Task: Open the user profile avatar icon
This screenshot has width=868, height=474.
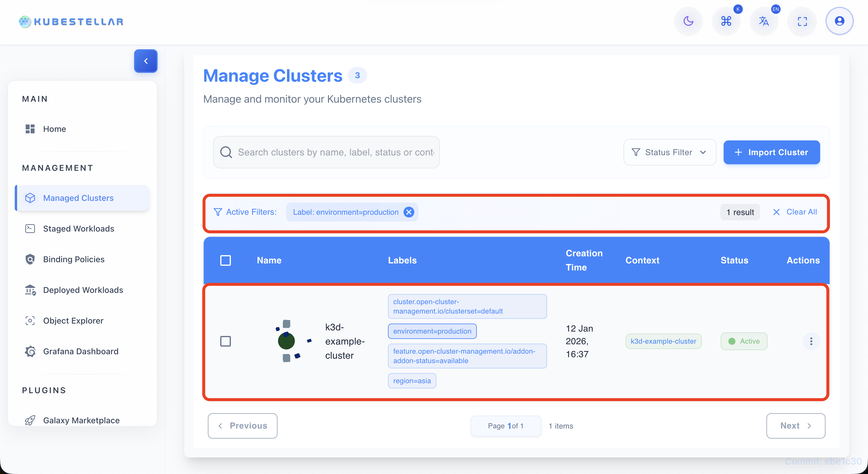Action: (839, 21)
